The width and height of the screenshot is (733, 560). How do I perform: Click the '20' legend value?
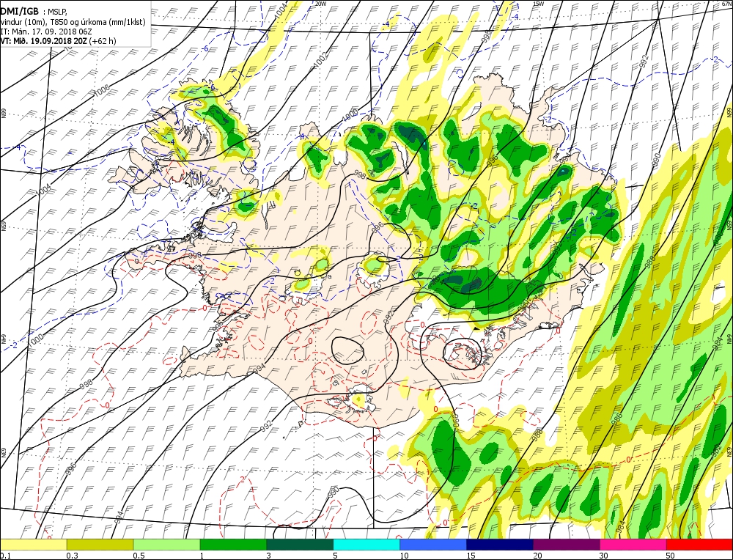click(x=537, y=556)
